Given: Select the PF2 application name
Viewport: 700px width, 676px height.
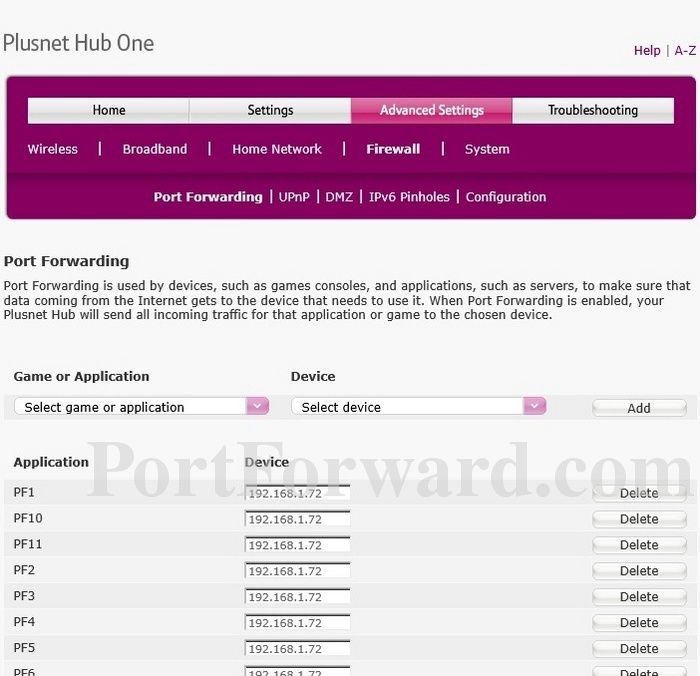Looking at the screenshot, I should click(x=24, y=570).
